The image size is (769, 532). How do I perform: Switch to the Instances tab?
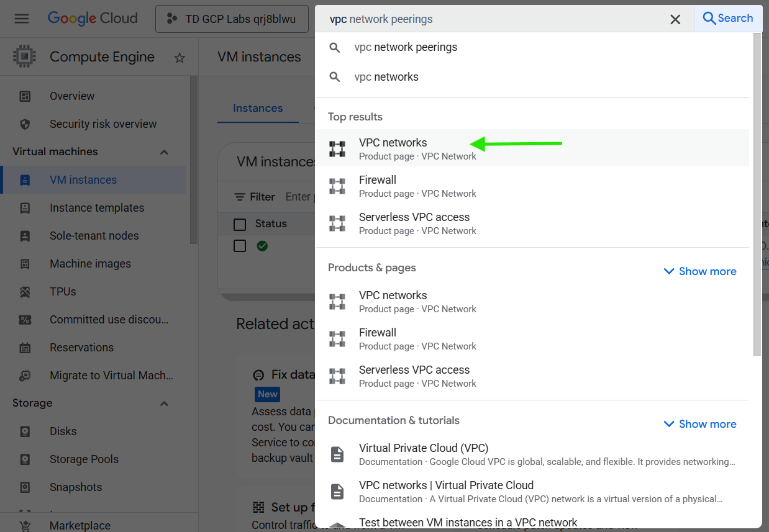tap(258, 108)
